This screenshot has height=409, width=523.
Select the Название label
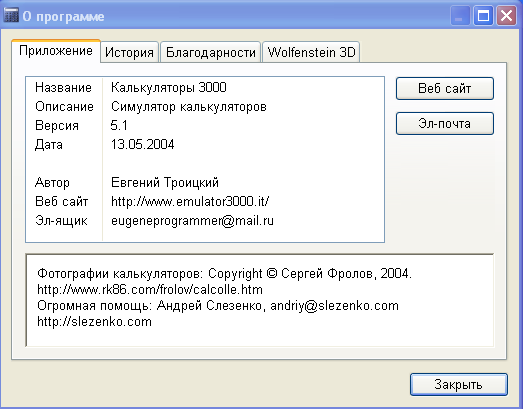63,88
